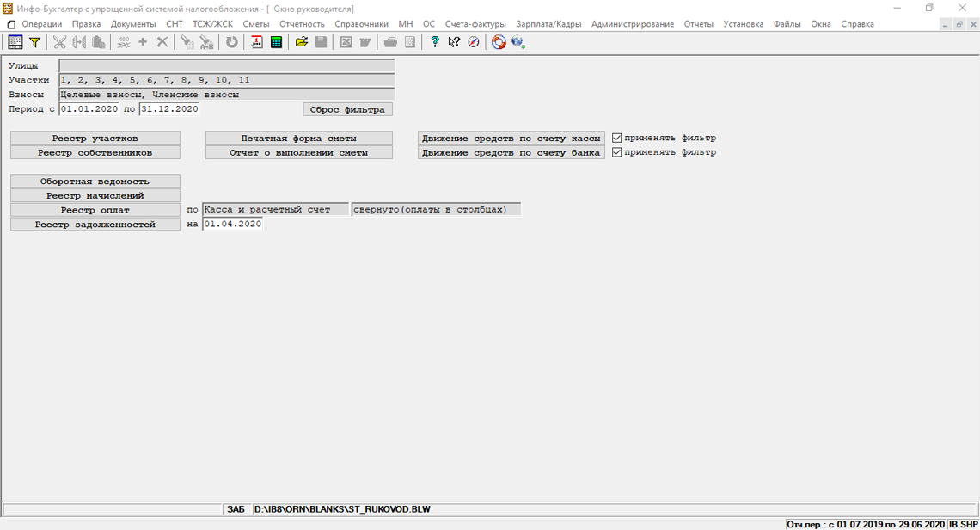Open the Счета-фактуры menu
980x530 pixels.
pyautogui.click(x=475, y=24)
